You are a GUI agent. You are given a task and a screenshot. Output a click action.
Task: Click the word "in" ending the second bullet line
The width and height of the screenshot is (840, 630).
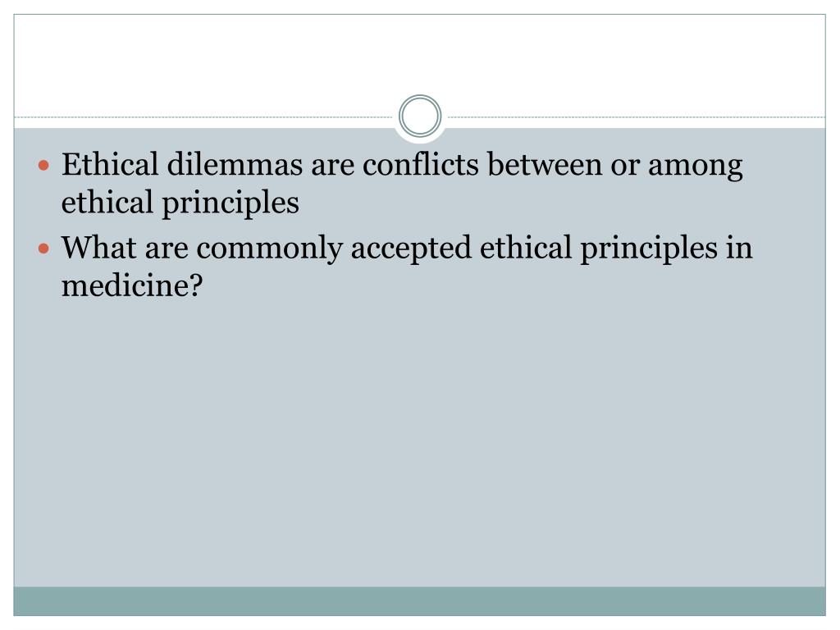(739, 248)
